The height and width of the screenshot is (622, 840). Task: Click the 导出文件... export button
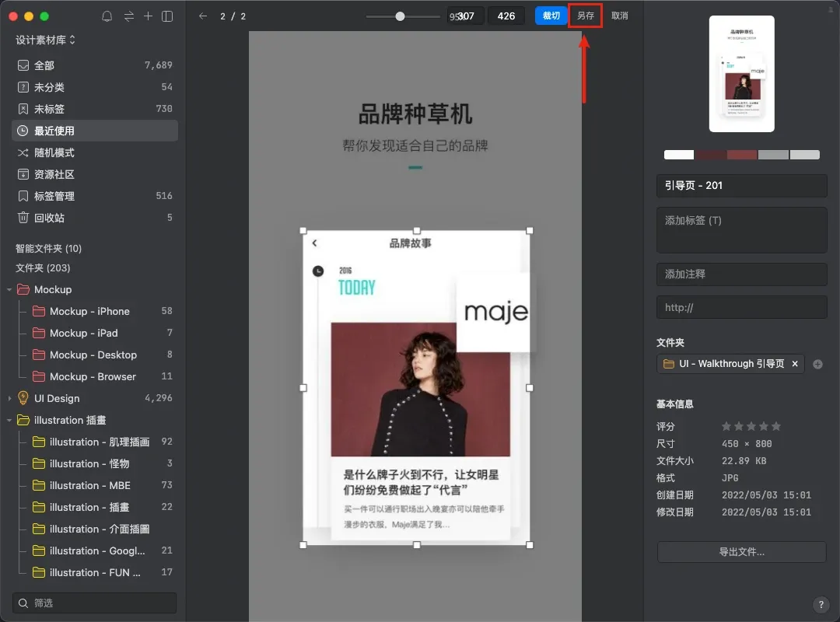point(741,552)
